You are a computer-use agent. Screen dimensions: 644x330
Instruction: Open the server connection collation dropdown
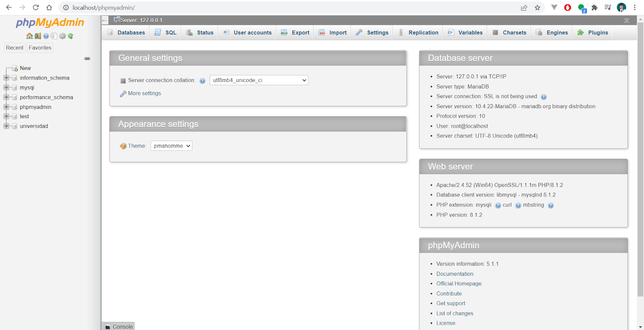259,80
